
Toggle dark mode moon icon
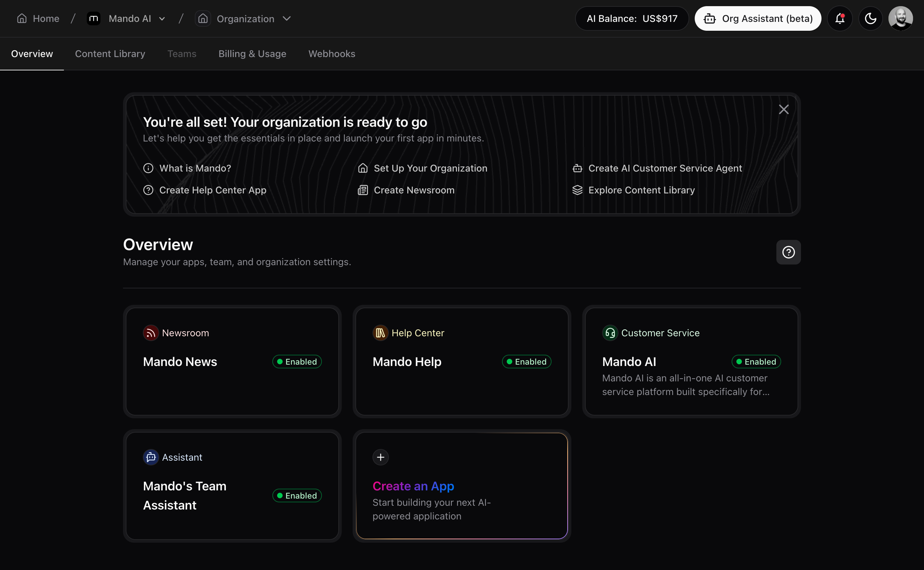[x=870, y=18]
